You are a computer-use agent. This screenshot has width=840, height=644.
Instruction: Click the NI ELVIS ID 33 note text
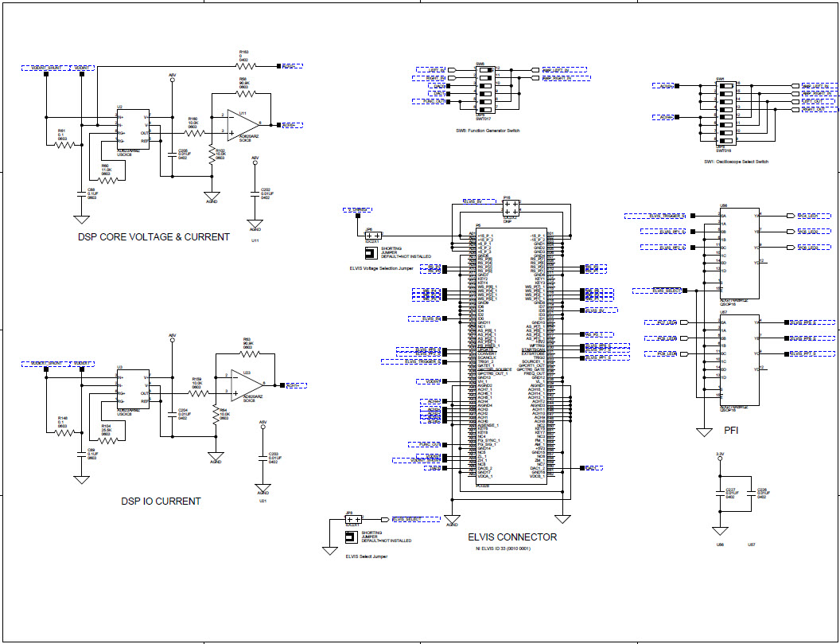503,548
